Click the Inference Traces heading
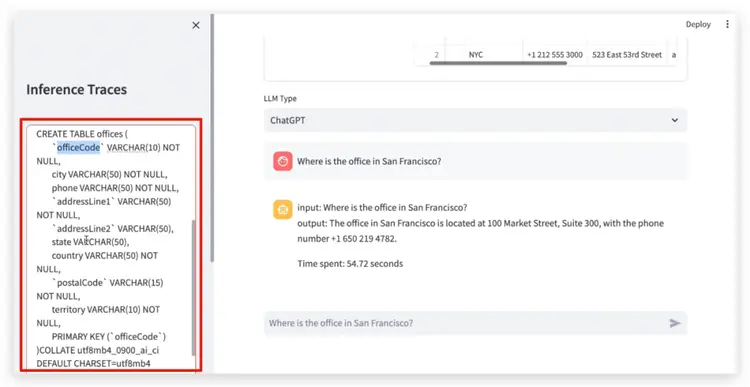750x387 pixels. pyautogui.click(x=77, y=89)
